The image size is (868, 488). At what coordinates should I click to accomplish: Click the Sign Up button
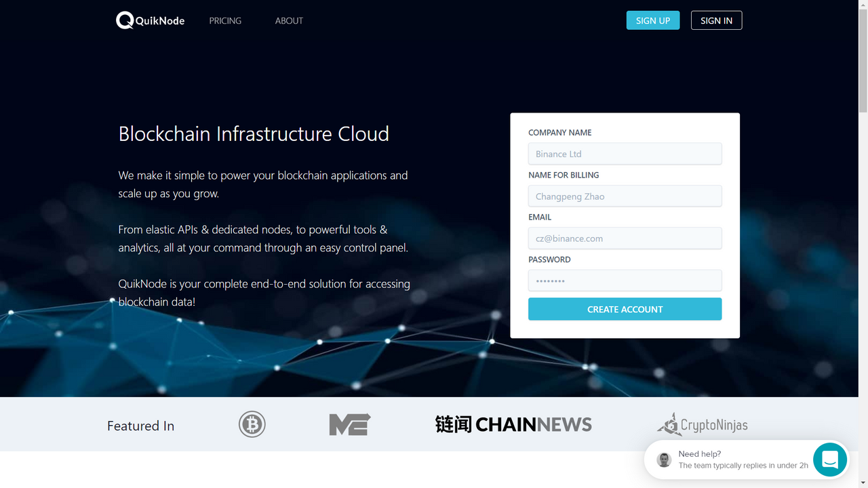pyautogui.click(x=653, y=20)
